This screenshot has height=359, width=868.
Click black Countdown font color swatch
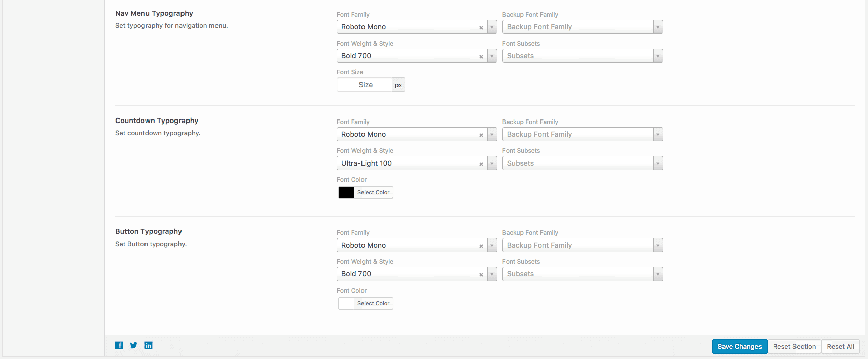coord(346,192)
